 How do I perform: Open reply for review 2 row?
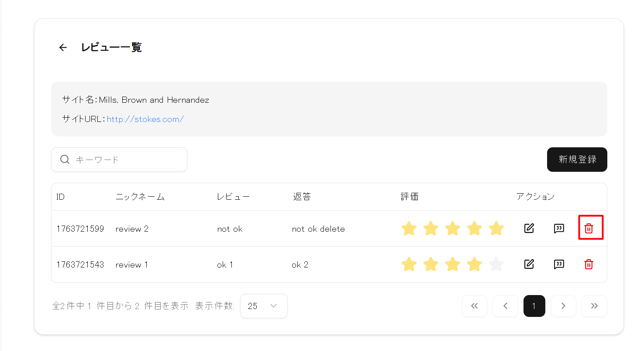pyautogui.click(x=559, y=228)
